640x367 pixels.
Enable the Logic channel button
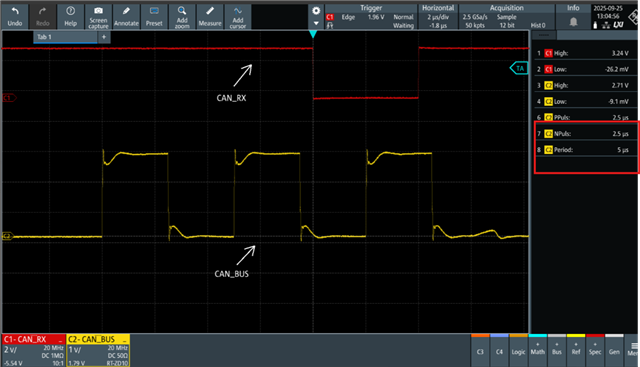pos(518,350)
